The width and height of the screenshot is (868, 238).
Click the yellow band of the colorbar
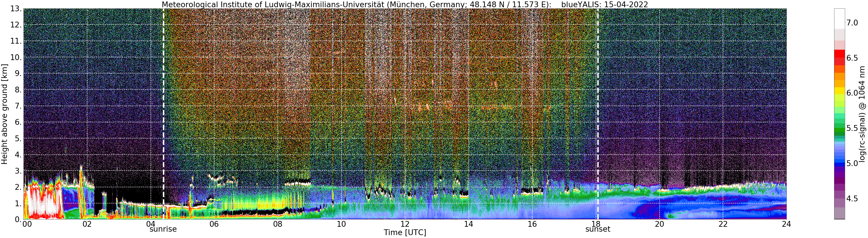click(839, 91)
